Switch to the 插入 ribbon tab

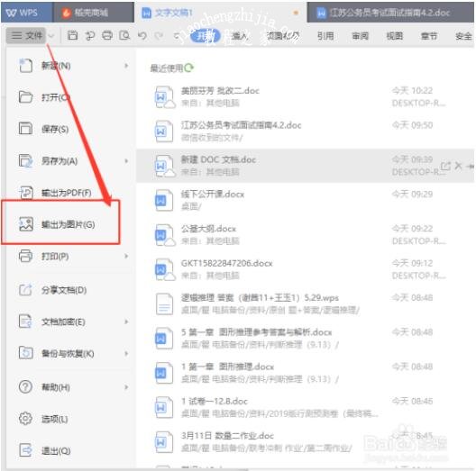coord(240,36)
